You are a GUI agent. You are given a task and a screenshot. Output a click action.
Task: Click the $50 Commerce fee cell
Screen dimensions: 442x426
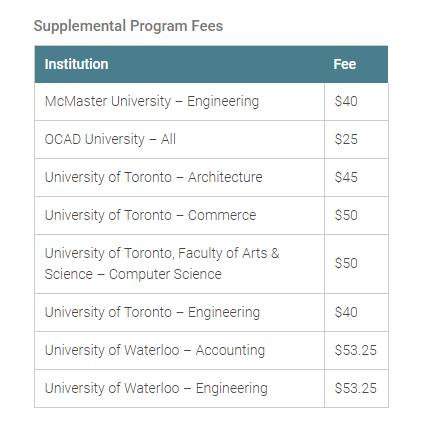(x=356, y=215)
